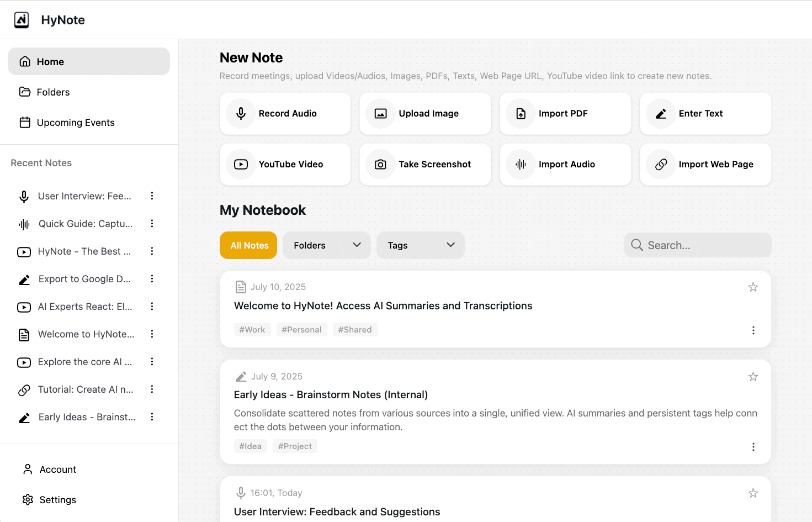Click the Take Screenshot camera icon
812x522 pixels.
pos(381,164)
